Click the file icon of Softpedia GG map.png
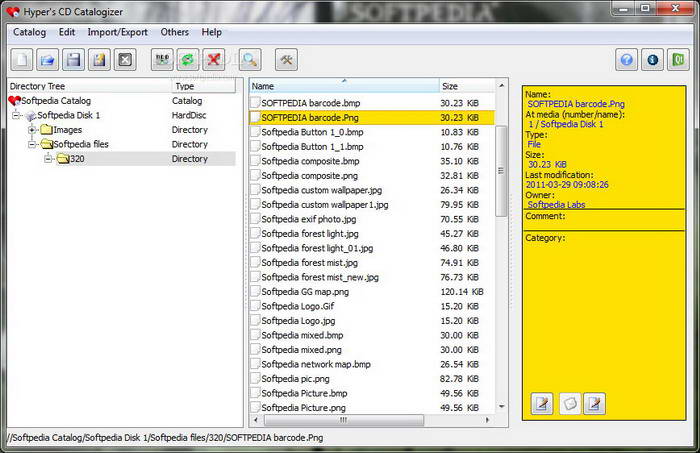The height and width of the screenshot is (453, 700). (255, 291)
